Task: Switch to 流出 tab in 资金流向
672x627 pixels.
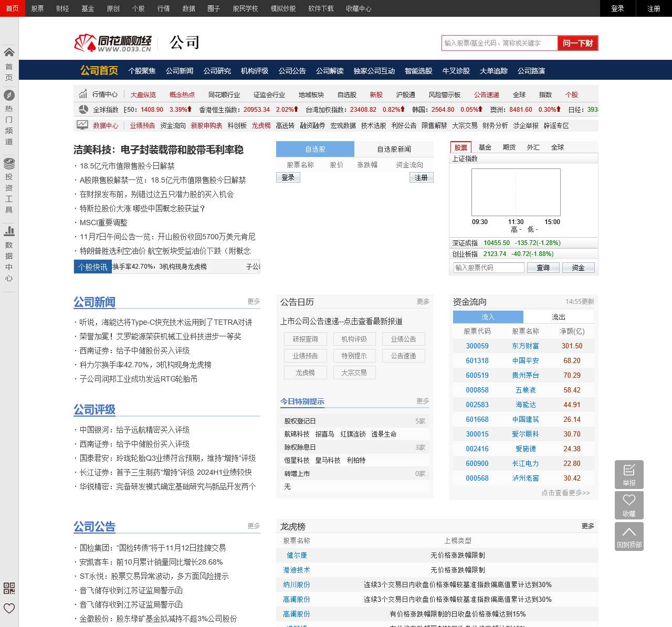Action: (x=559, y=317)
